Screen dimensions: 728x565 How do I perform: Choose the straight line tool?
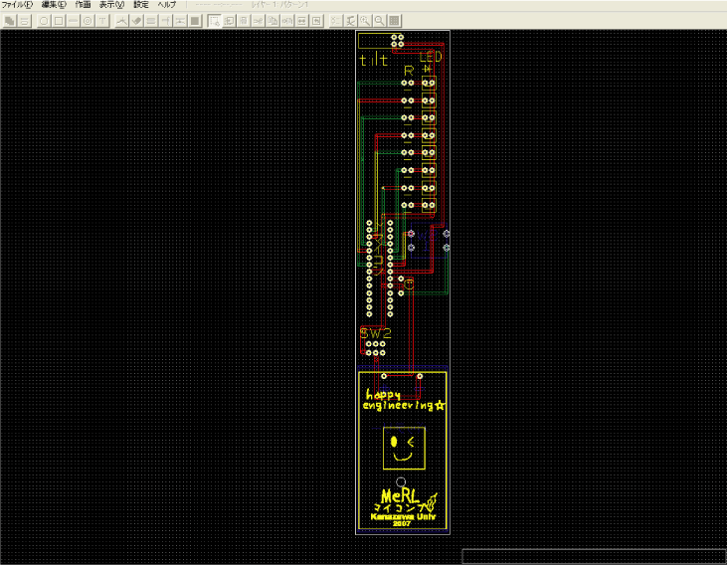pyautogui.click(x=74, y=20)
